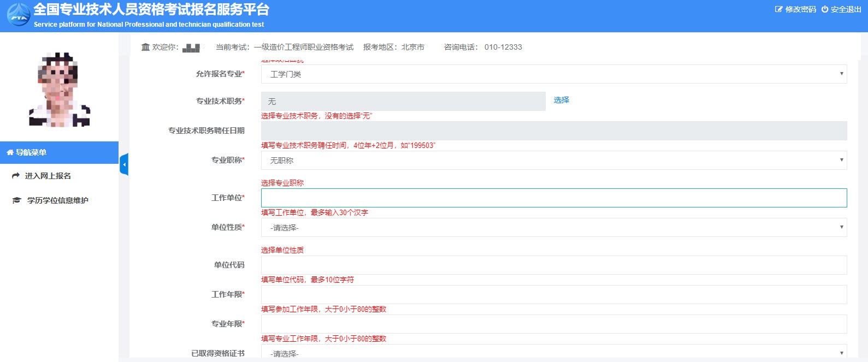This screenshot has width=868, height=362.
Task: Expand the 专业职称 dropdown showing 无职称
Action: [x=553, y=161]
